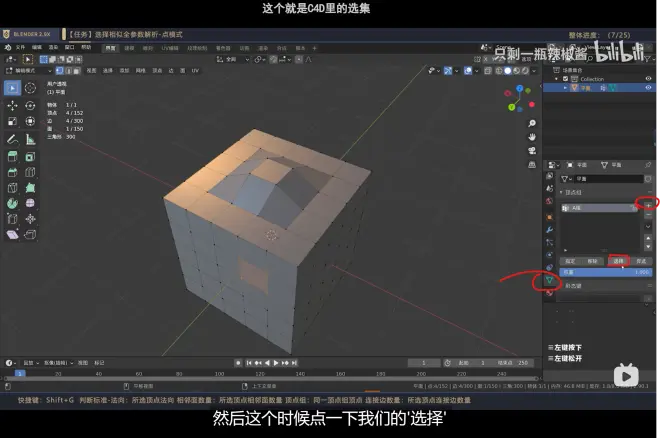Screen dimensions: 660x438
Task: Collapse Collection tree in outliner
Action: (x=556, y=79)
